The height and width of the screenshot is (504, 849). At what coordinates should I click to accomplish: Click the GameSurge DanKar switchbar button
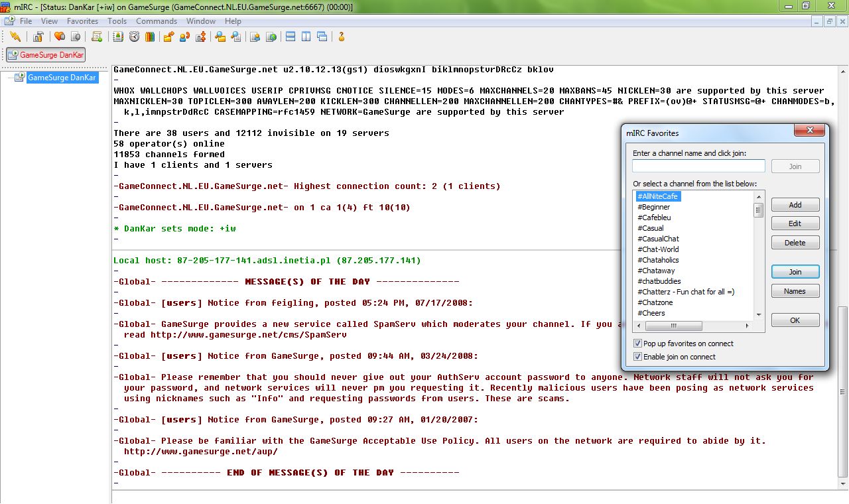(46, 55)
